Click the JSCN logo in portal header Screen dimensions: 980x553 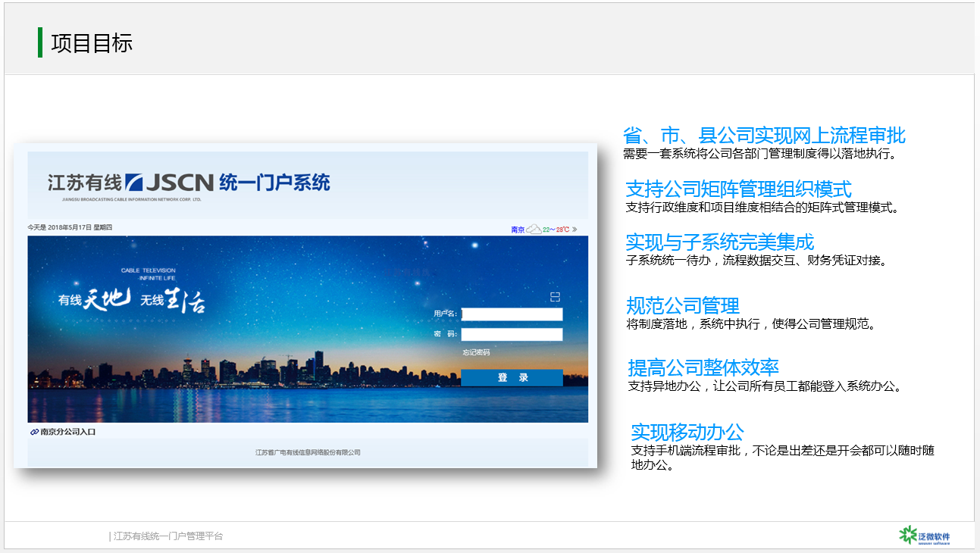coord(169,183)
